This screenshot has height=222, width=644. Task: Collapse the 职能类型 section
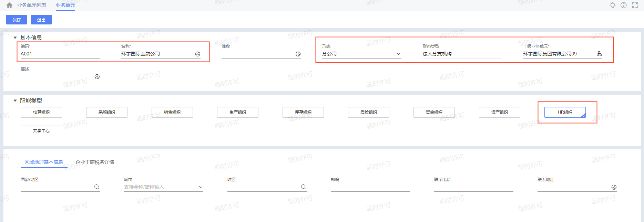coord(15,101)
